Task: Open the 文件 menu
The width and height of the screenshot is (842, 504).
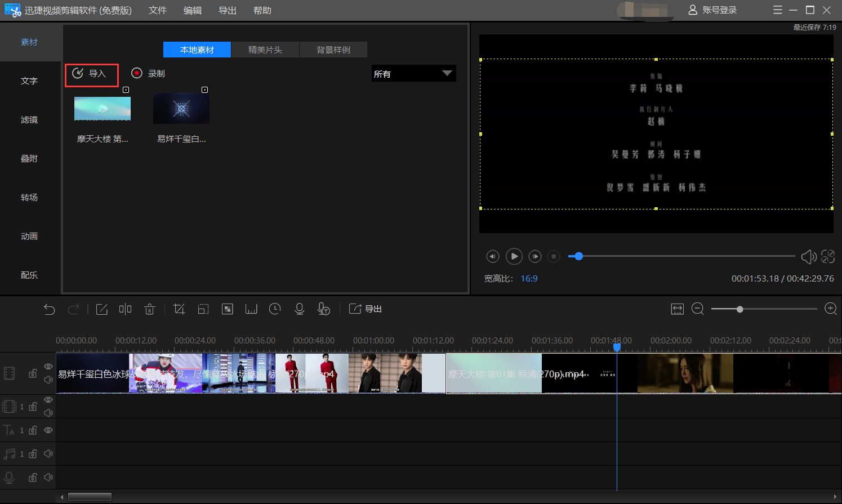Action: coord(158,10)
